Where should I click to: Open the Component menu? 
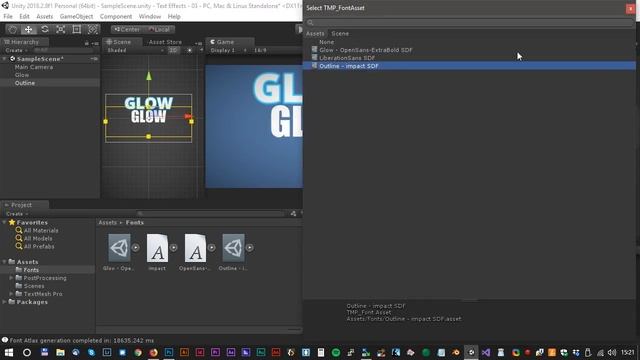pyautogui.click(x=116, y=16)
